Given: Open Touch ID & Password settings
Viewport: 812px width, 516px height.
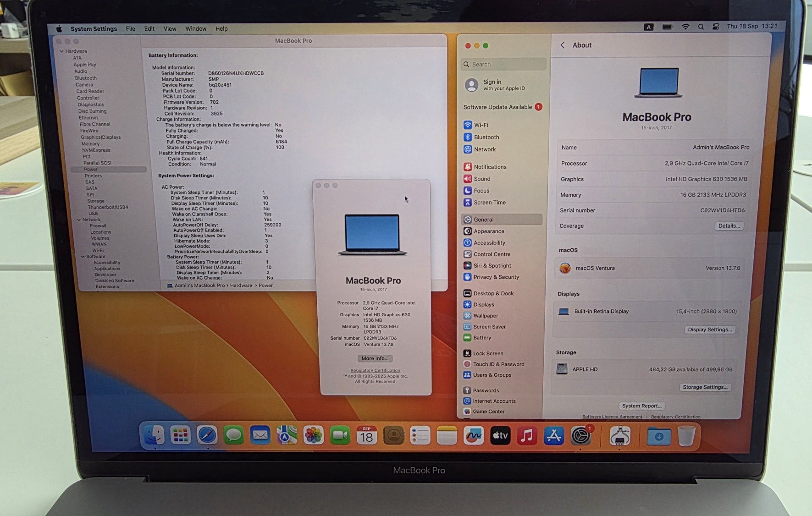Looking at the screenshot, I should point(494,364).
